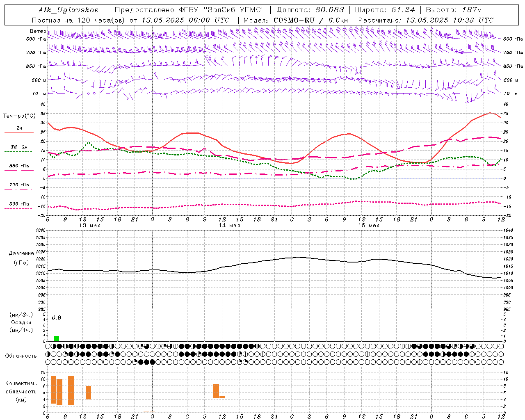The width and height of the screenshot is (525, 420).
Task: Click the station name Alk_Uglovskoe in header
Action: [68, 10]
